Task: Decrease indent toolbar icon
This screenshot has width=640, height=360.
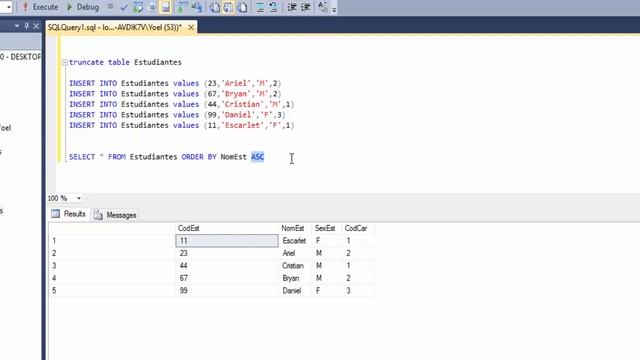Action: (292, 7)
